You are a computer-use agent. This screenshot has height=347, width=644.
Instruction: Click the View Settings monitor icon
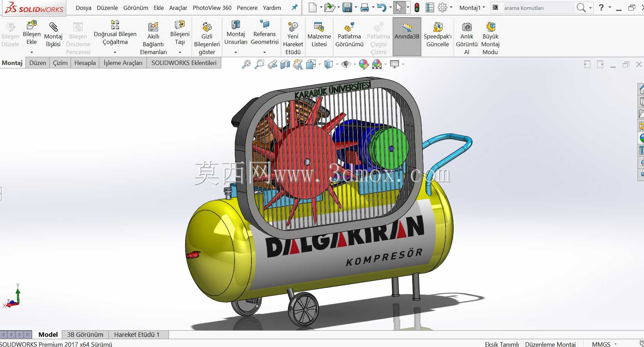pos(395,64)
